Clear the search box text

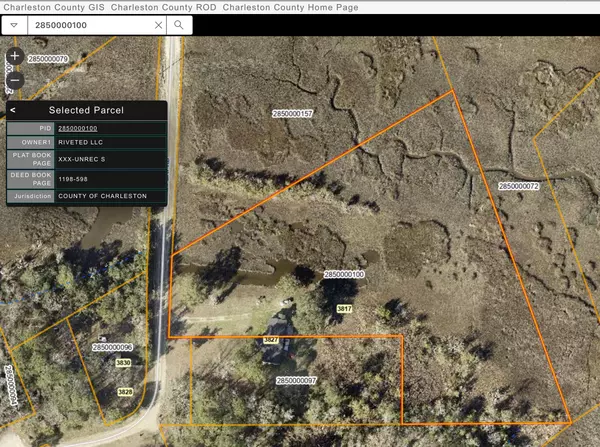[155, 24]
